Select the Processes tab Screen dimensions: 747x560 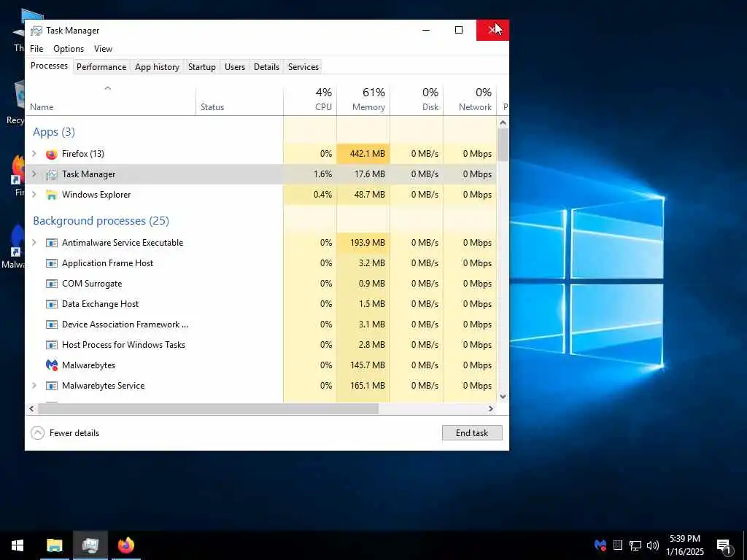pos(49,66)
